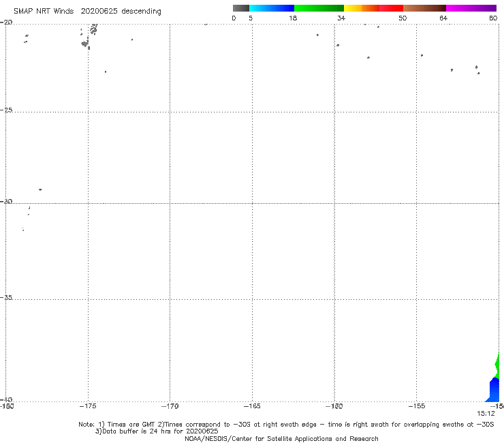Click the colorbar label 50
504x443 pixels.
tap(403, 18)
